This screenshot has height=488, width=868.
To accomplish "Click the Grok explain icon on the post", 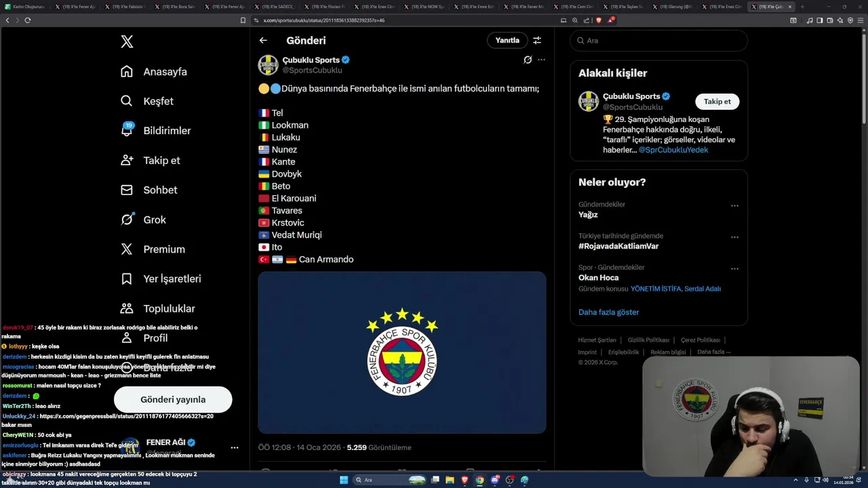I will pos(528,60).
